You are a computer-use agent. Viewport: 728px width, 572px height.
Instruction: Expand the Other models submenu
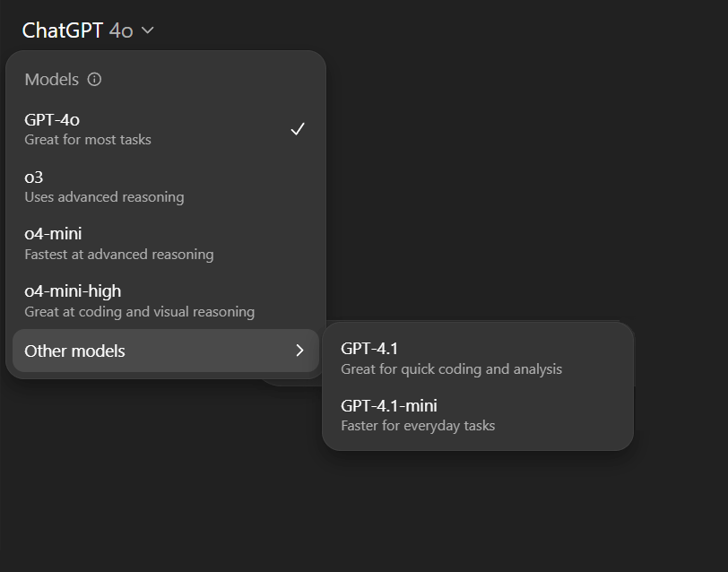click(x=165, y=351)
